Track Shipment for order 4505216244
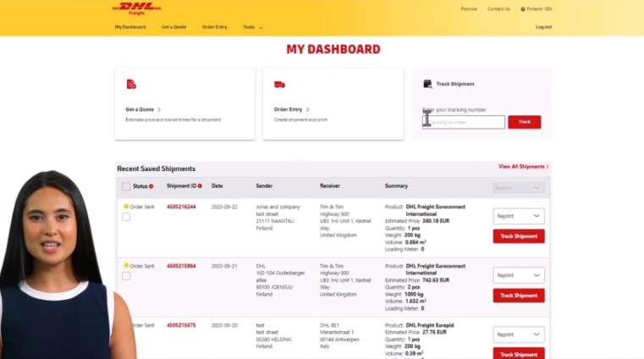The height and width of the screenshot is (359, 644). [x=519, y=236]
